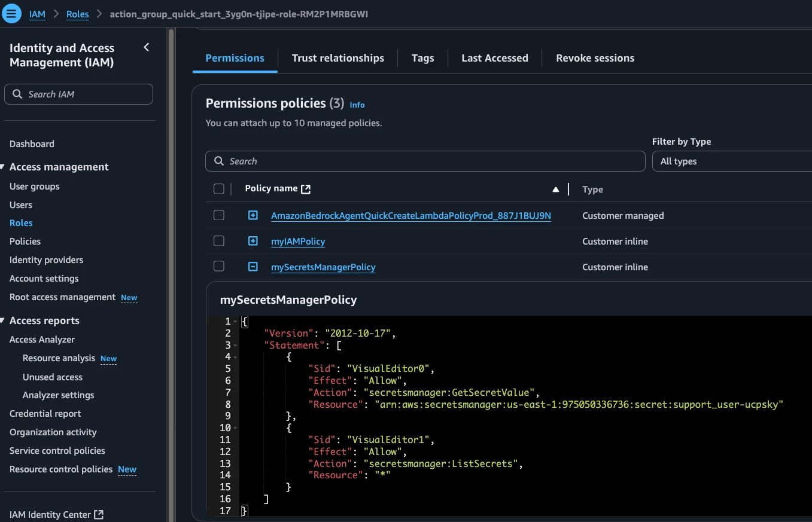The height and width of the screenshot is (522, 812).
Task: Open the Tags tab
Action: [x=422, y=58]
